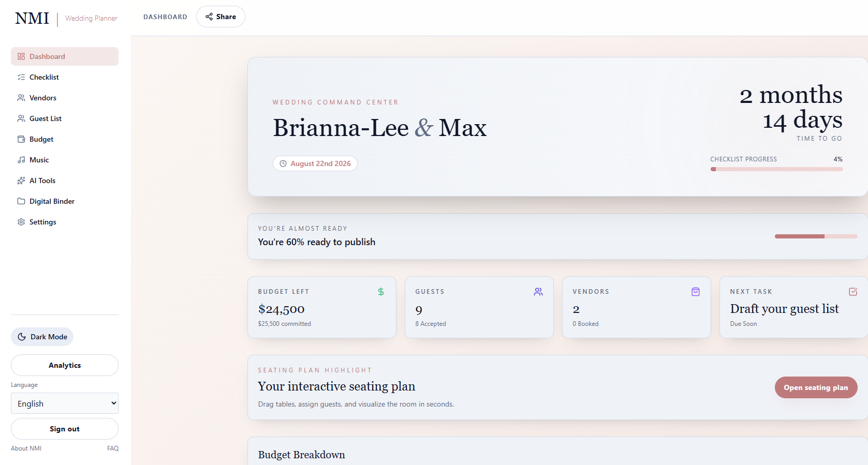Open the Music section
The image size is (868, 465).
65,160
